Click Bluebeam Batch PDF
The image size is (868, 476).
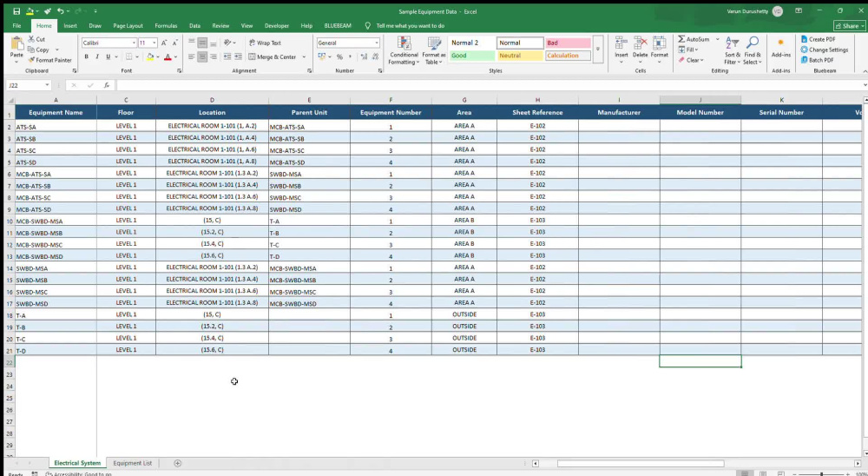817,60
